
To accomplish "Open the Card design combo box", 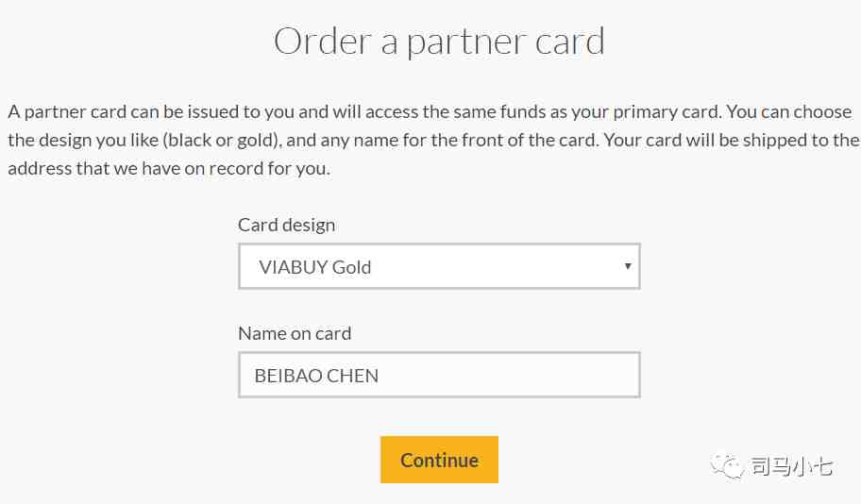I will (x=439, y=266).
